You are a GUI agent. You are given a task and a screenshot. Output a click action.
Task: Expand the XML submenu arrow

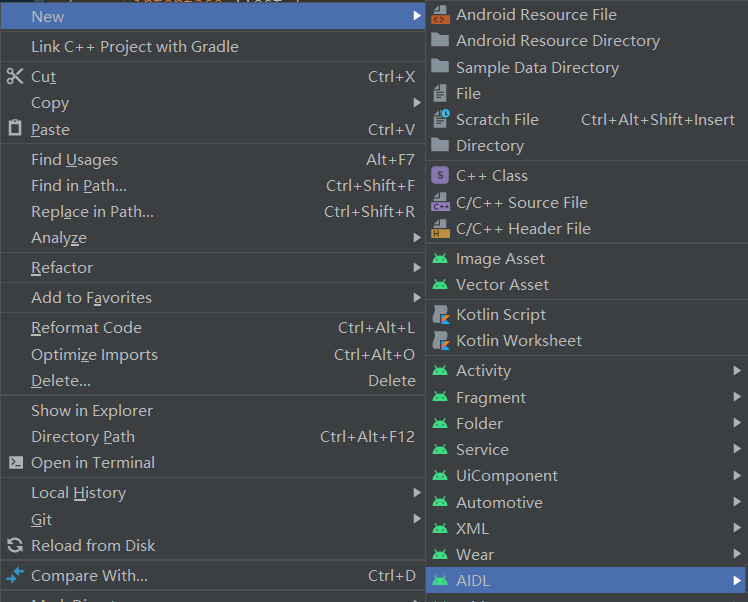tap(737, 528)
